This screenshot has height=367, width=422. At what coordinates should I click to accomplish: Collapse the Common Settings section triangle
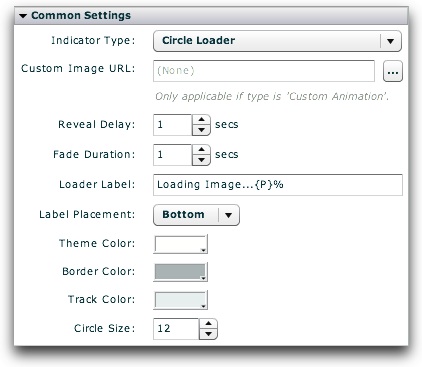[x=23, y=16]
